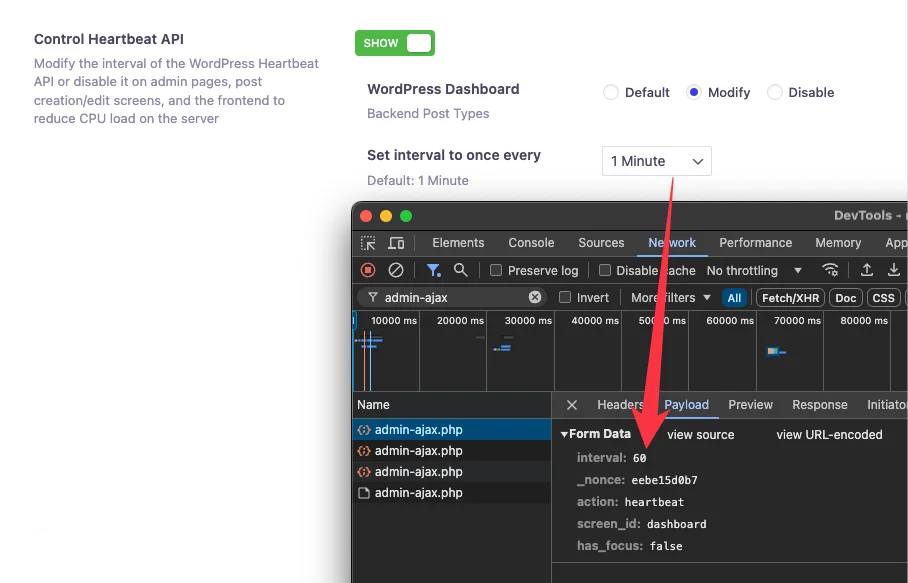Switch to the Console tab
The height and width of the screenshot is (583, 908).
tap(531, 243)
